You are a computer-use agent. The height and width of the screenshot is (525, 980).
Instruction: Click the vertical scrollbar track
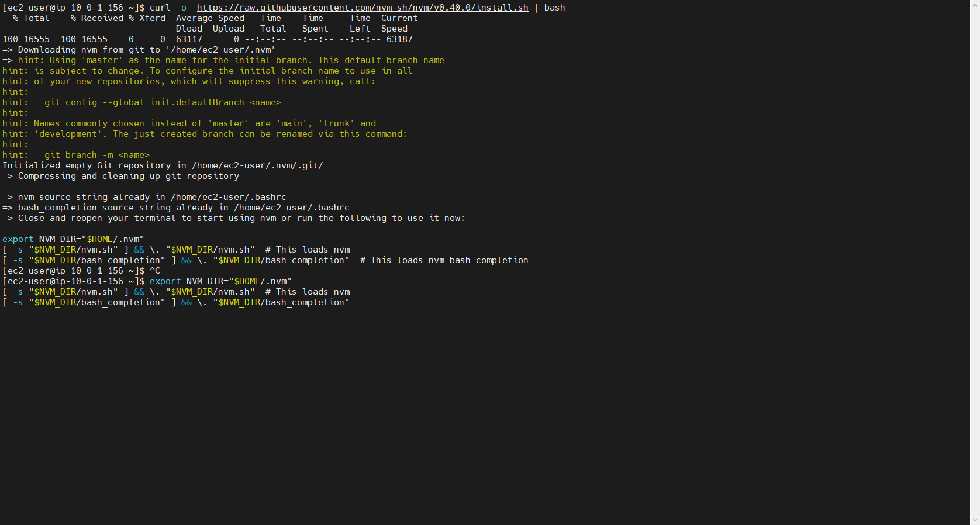975,263
